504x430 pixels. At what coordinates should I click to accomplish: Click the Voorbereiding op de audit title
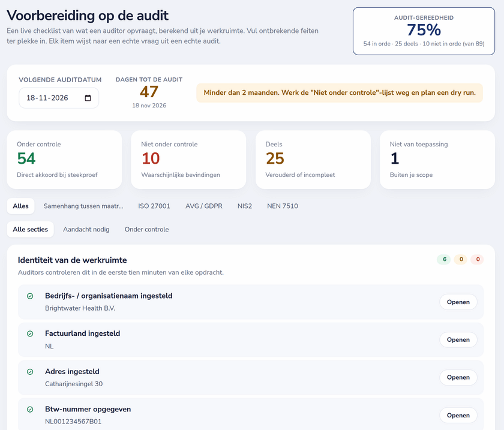88,16
